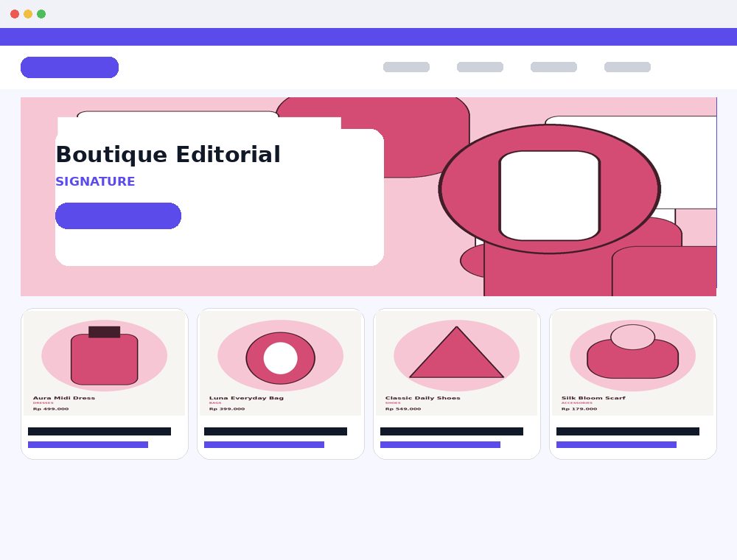The height and width of the screenshot is (560, 737).
Task: Click the purple hero call-to-action button
Action: click(118, 216)
